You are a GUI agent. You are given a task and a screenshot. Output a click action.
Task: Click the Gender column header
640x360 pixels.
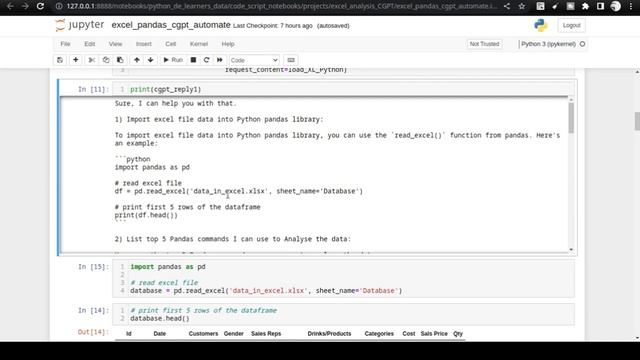pos(233,333)
